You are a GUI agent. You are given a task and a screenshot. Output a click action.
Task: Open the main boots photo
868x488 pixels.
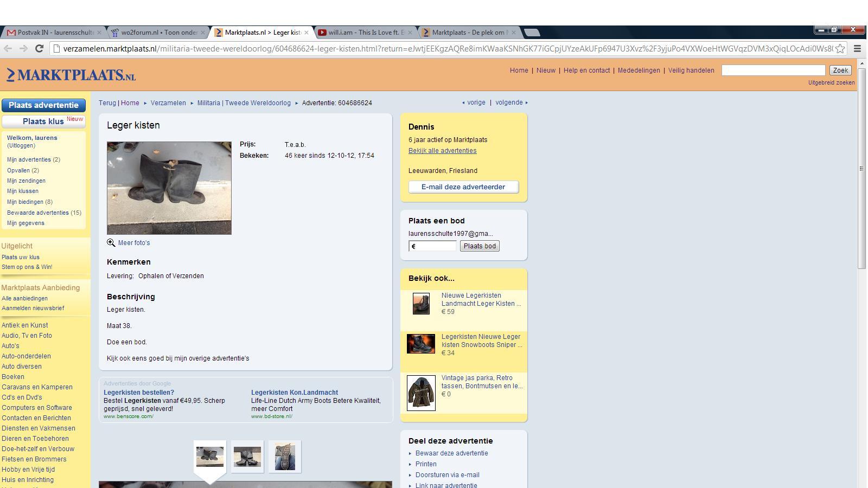click(169, 188)
